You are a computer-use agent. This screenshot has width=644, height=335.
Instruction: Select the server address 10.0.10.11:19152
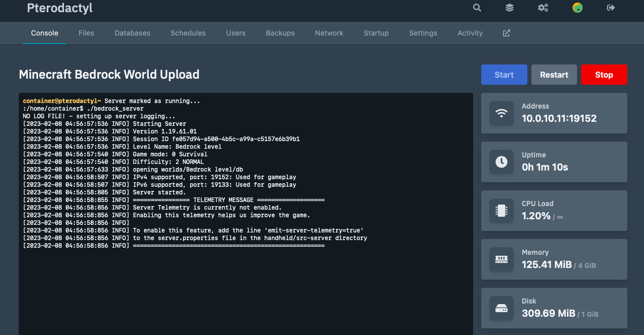point(557,118)
